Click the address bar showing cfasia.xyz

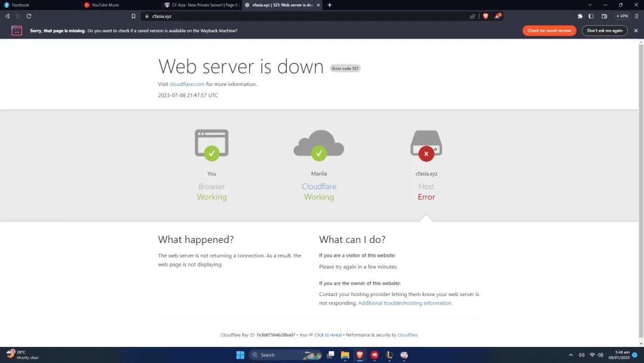304,16
